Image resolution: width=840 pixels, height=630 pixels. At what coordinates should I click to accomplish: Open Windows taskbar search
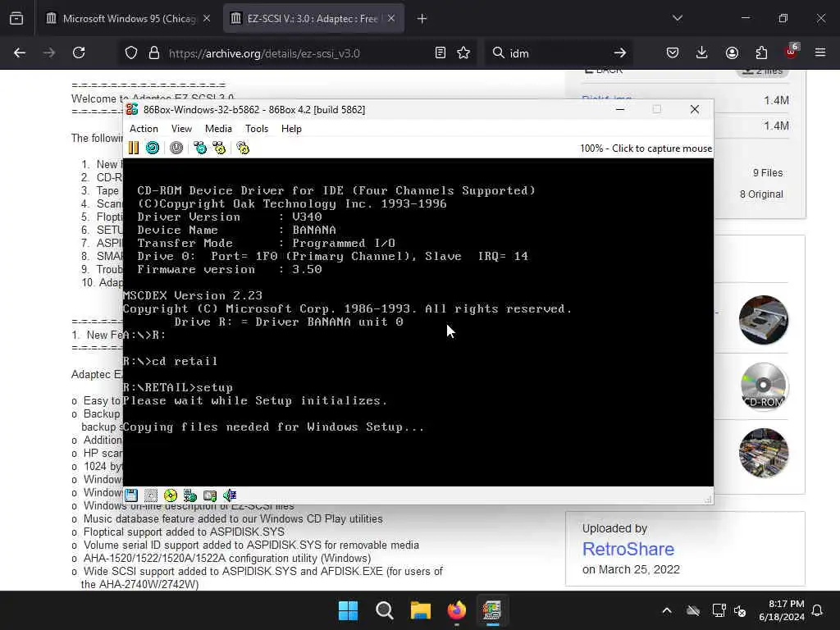coord(384,610)
